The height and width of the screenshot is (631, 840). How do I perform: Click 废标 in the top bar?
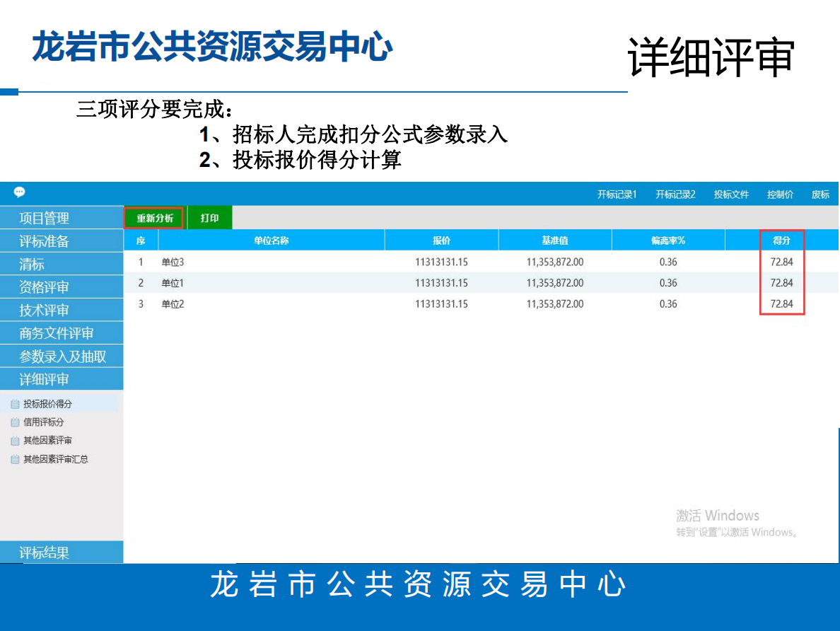pos(820,195)
